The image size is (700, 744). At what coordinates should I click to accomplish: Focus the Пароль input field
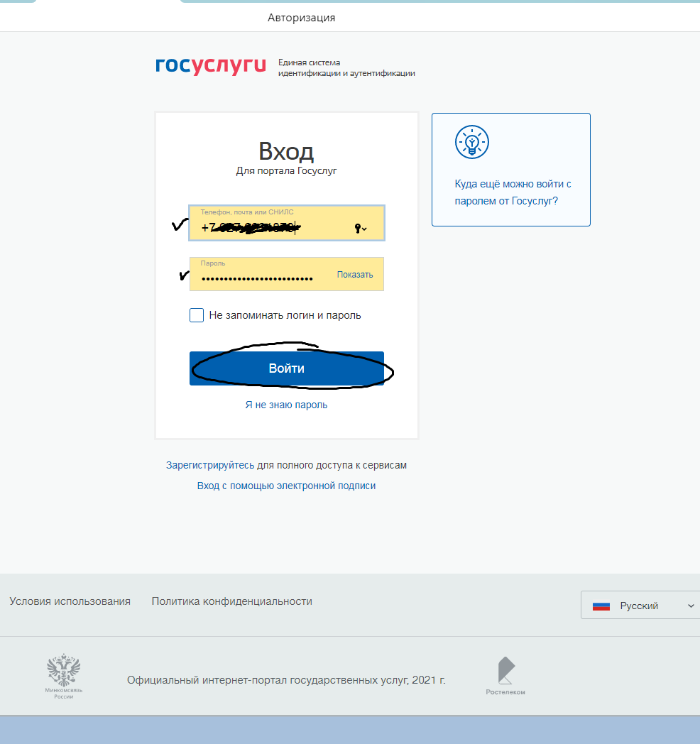[x=287, y=274]
